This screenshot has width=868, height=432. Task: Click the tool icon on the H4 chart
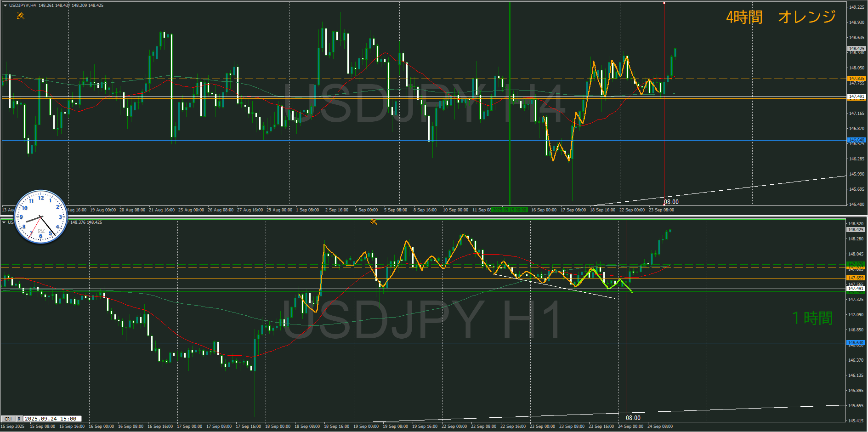(x=20, y=16)
